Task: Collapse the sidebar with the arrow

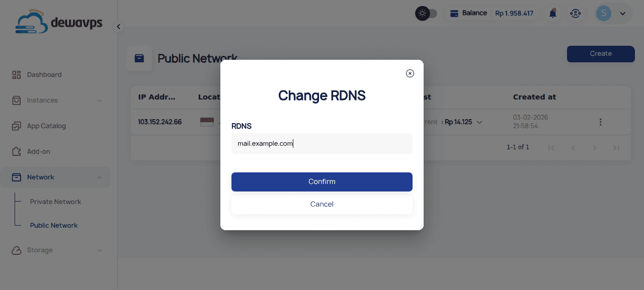Action: click(x=119, y=27)
